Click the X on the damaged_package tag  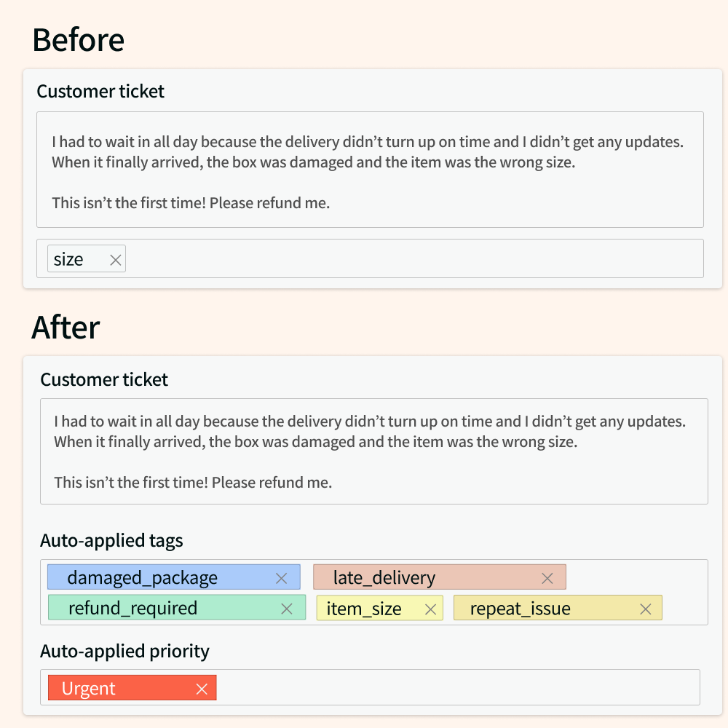coord(281,577)
